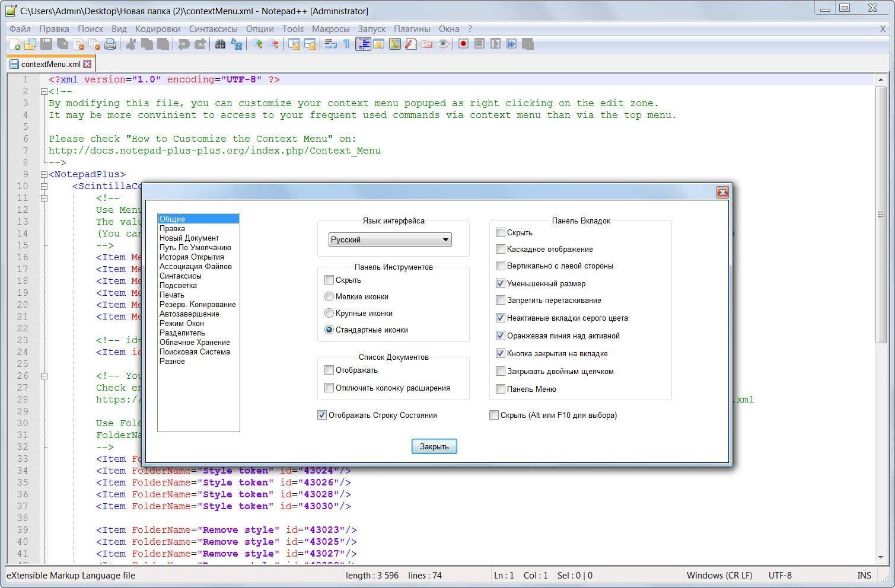Viewport: 895px width, 588px height.
Task: Click the Save All toolbar icon
Action: click(62, 44)
